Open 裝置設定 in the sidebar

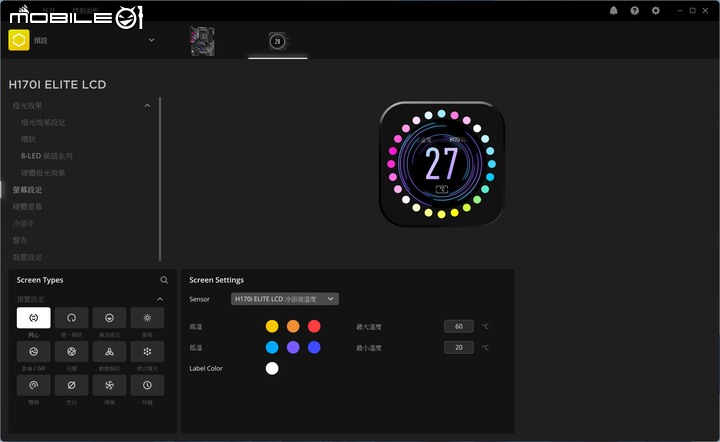[28, 257]
